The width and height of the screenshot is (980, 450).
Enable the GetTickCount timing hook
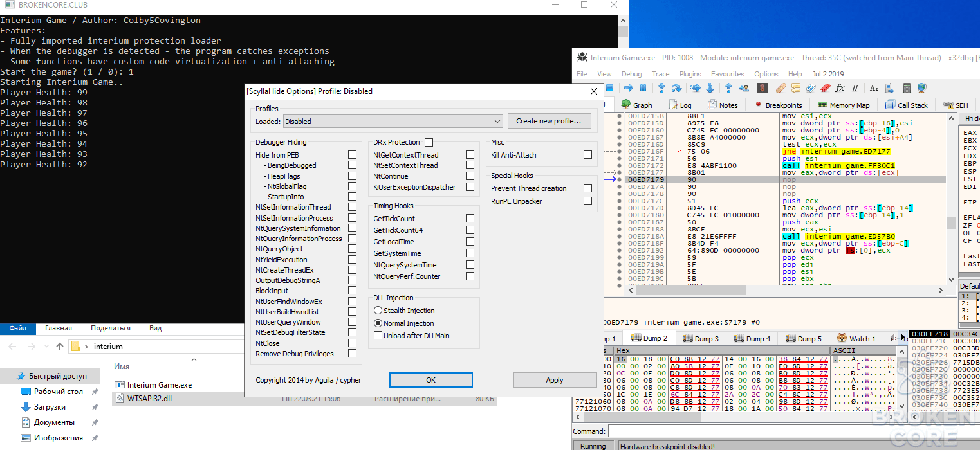click(x=470, y=219)
